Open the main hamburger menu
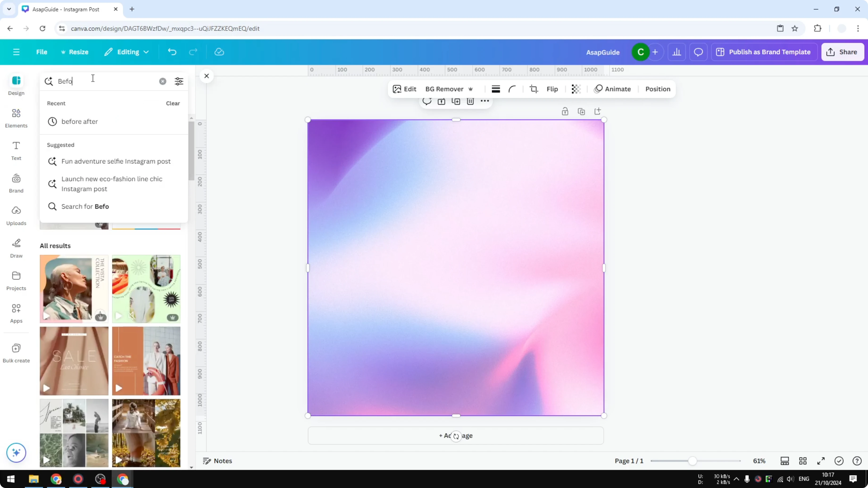This screenshot has height=488, width=868. (16, 52)
